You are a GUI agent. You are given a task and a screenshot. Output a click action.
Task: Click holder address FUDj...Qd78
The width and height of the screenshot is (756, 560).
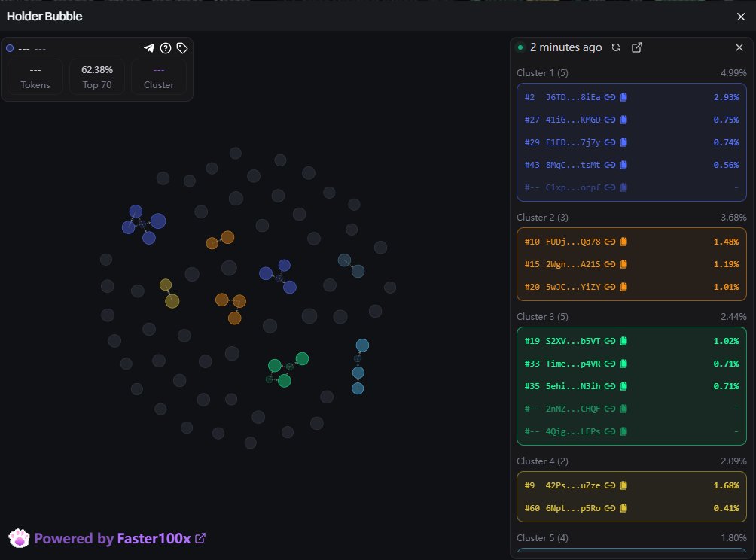click(x=573, y=242)
